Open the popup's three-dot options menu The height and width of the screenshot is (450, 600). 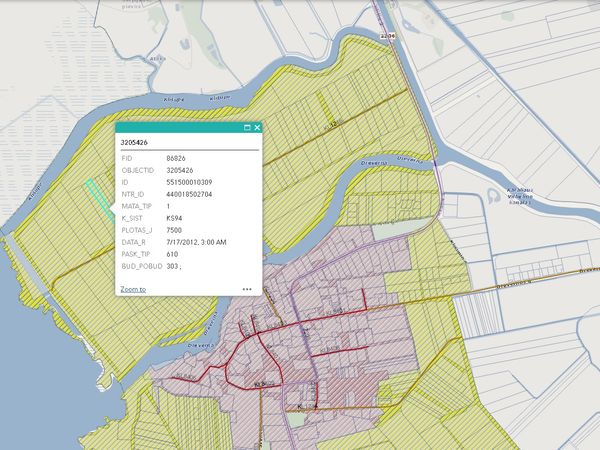tap(246, 289)
